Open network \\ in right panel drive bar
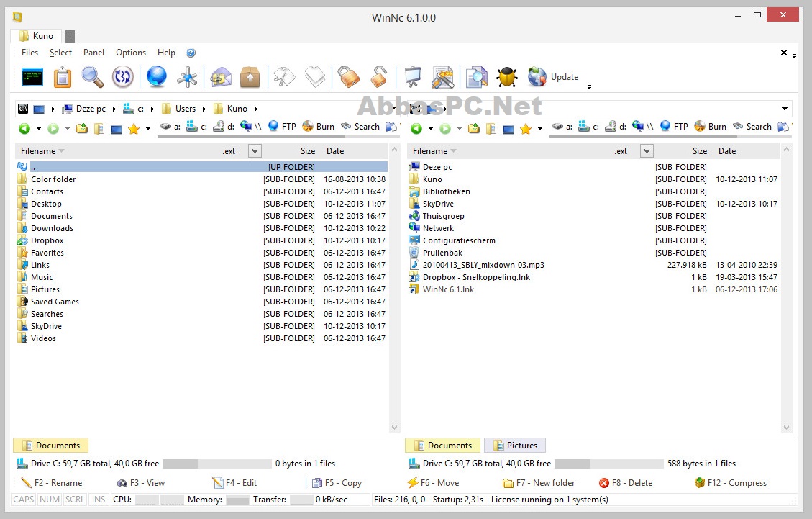The width and height of the screenshot is (812, 519). click(643, 127)
